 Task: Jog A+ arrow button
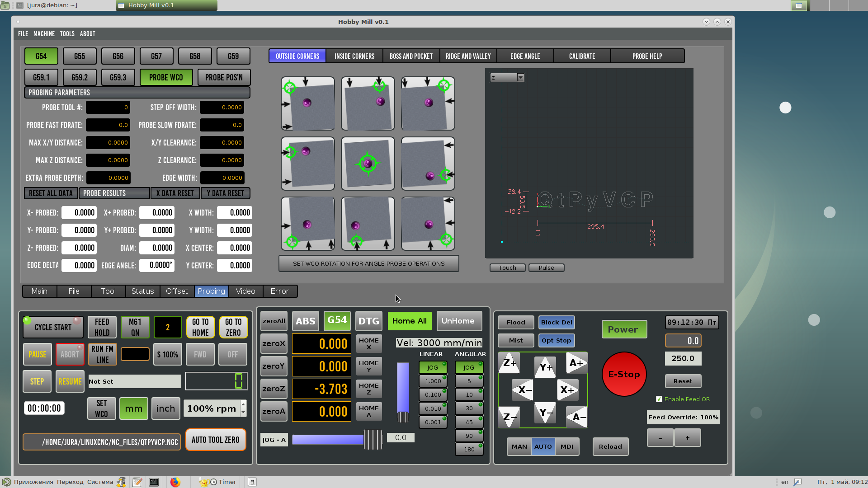576,363
